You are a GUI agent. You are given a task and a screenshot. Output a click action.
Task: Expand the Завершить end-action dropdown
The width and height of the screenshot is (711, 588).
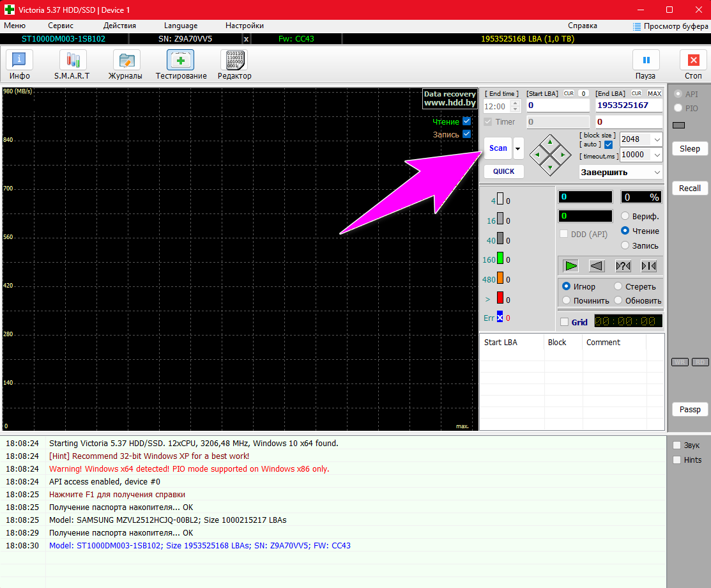click(656, 172)
